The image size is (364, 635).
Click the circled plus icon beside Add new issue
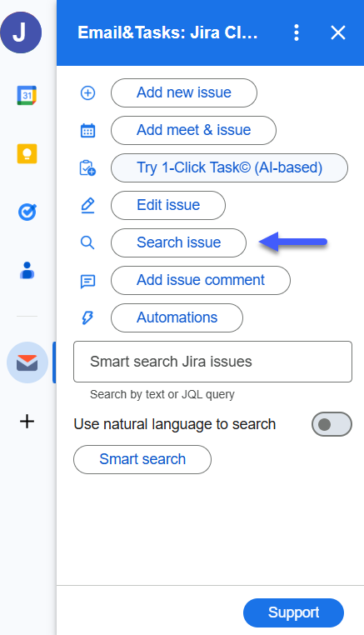pos(87,93)
